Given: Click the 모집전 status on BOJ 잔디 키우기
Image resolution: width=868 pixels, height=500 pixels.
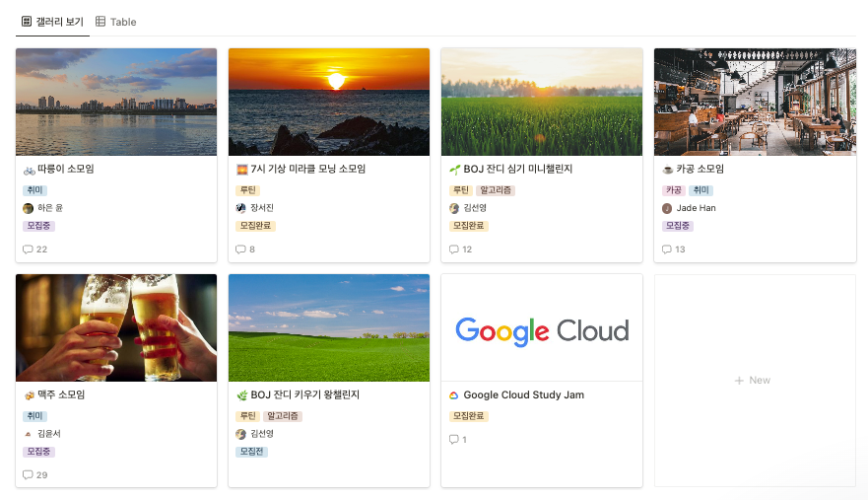Looking at the screenshot, I should pos(252,452).
